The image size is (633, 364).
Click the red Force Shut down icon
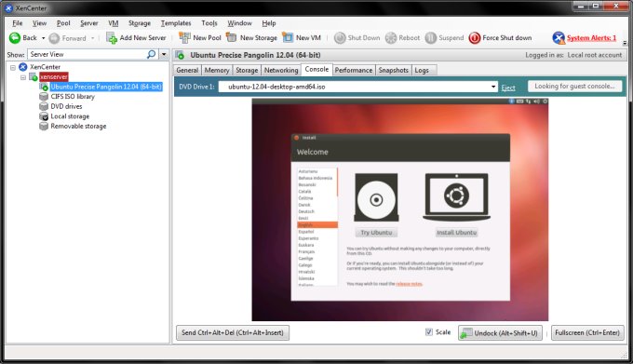(475, 38)
